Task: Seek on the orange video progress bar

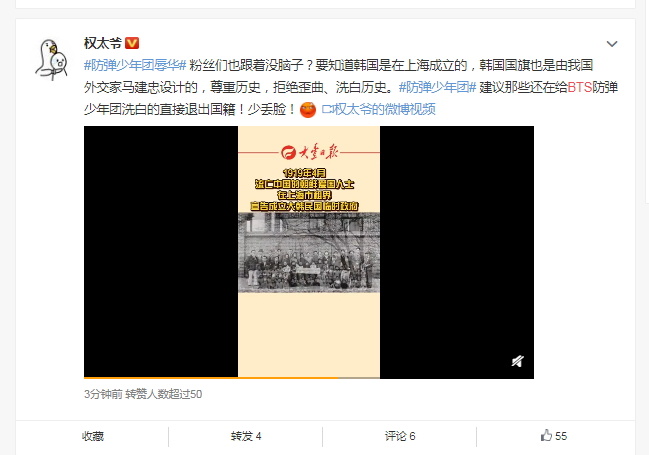Action: click(x=309, y=378)
